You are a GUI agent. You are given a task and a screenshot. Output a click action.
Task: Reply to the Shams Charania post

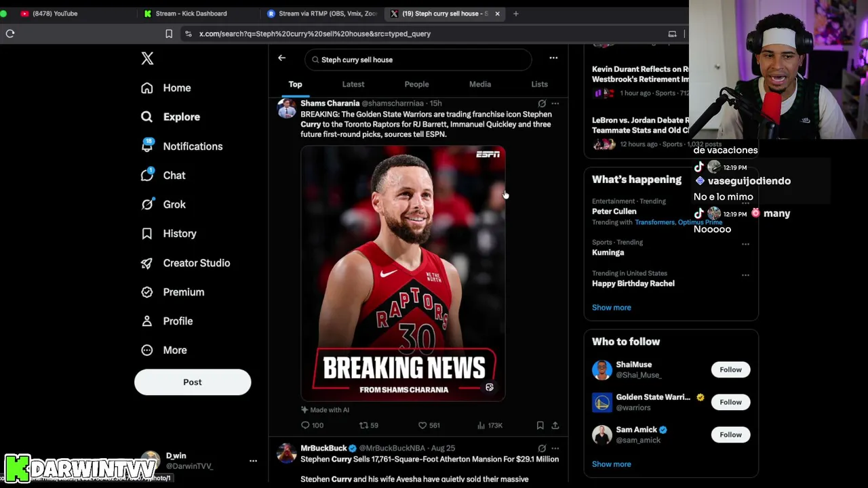(x=312, y=426)
